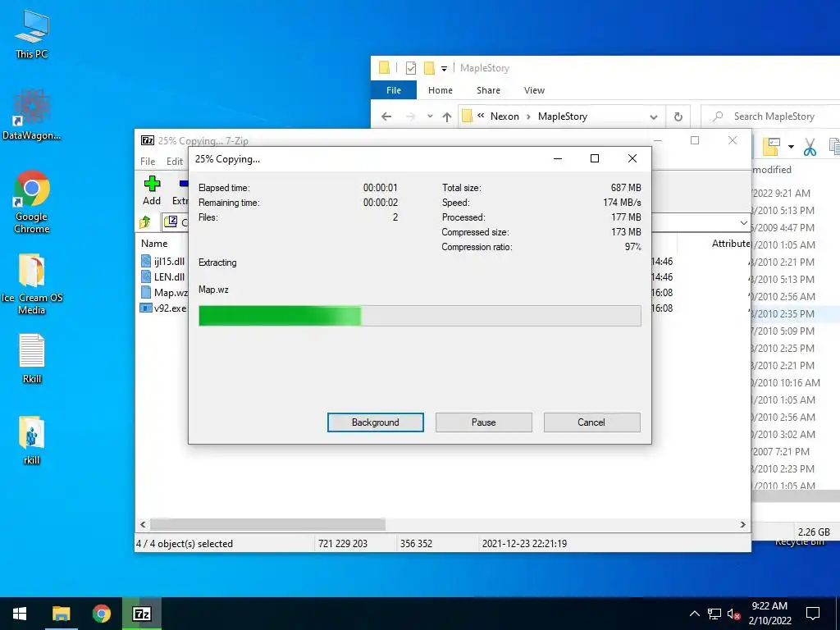The width and height of the screenshot is (840, 630).
Task: Click 7-Zip up-folder arrow icon
Action: click(x=145, y=221)
